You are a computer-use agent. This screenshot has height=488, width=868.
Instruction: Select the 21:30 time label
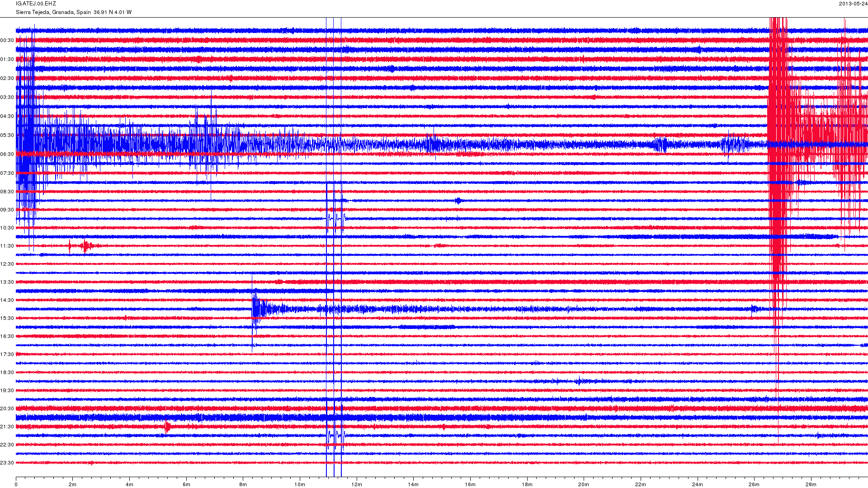tap(7, 427)
